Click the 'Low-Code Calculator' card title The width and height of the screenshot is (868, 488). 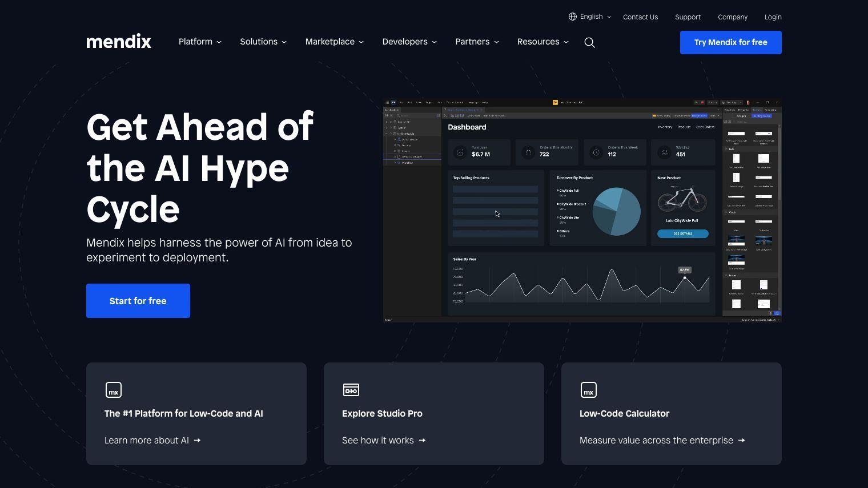[624, 413]
